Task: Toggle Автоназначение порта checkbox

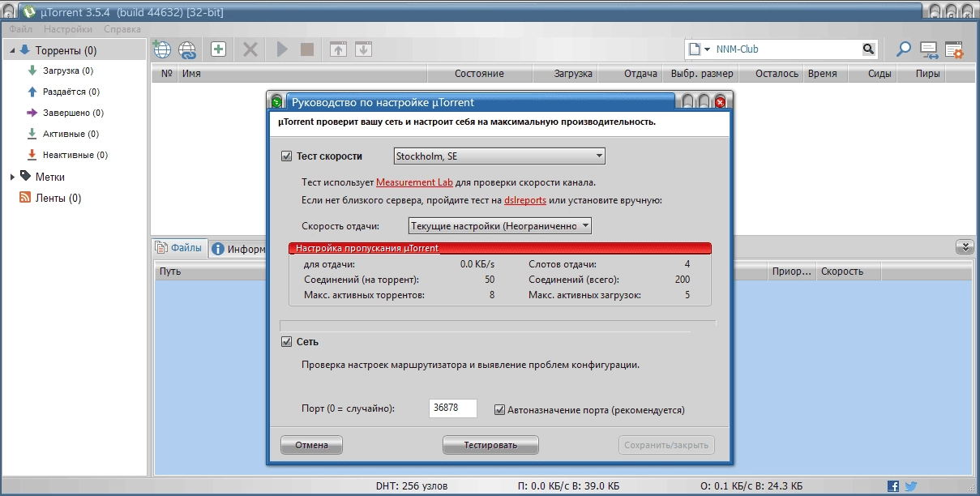Action: [x=499, y=409]
